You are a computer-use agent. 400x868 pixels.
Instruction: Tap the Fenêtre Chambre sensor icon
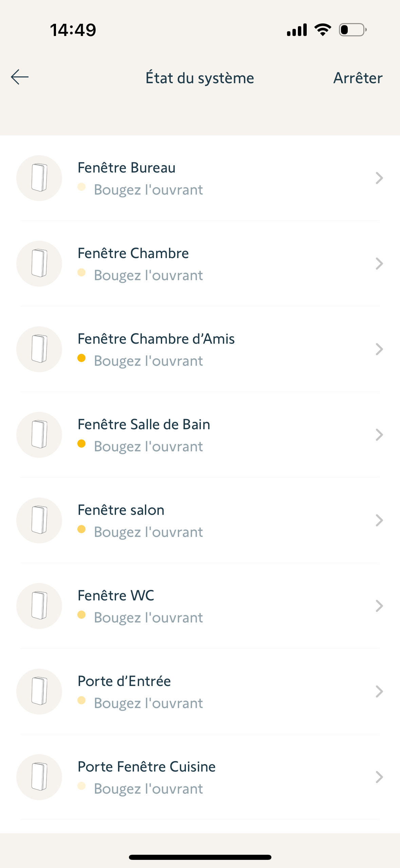coord(39,264)
